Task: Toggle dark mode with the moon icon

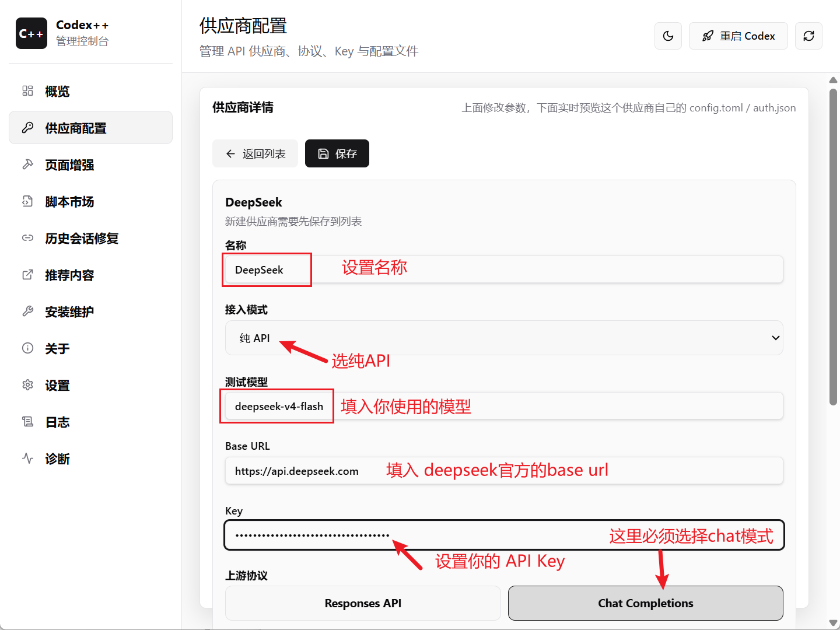Action: pyautogui.click(x=668, y=36)
